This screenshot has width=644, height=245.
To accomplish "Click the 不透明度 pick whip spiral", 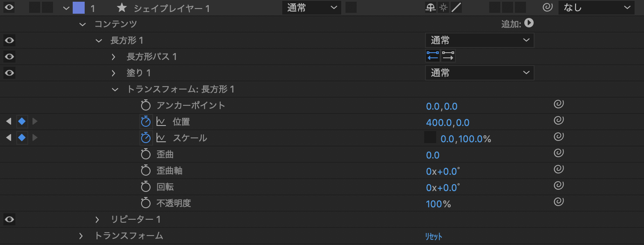I will point(558,202).
